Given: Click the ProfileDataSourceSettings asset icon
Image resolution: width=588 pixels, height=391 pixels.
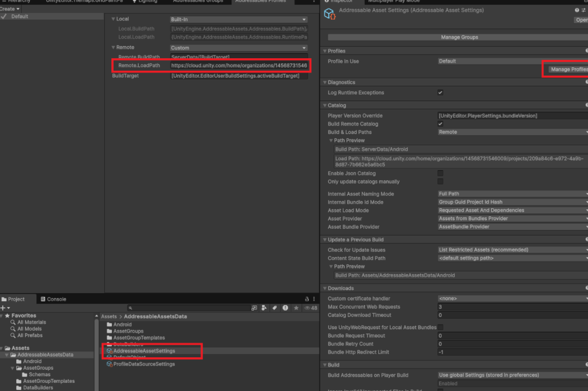Looking at the screenshot, I should click(x=109, y=364).
